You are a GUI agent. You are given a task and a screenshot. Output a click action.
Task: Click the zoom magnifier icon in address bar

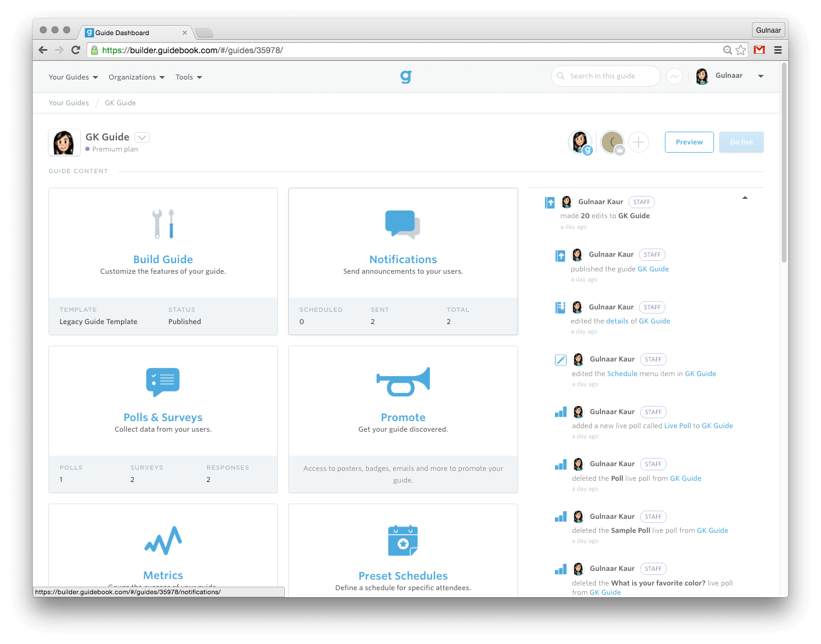point(727,50)
